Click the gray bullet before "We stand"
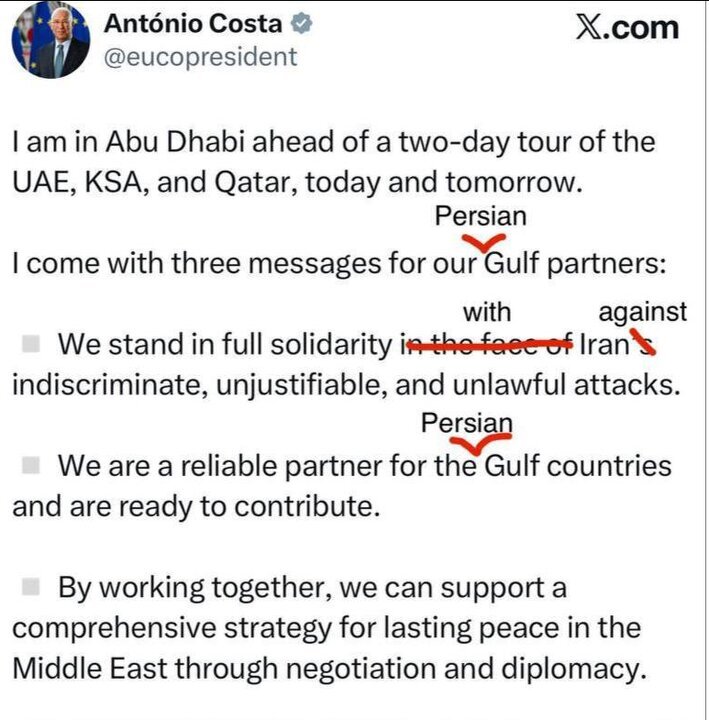 [31, 344]
